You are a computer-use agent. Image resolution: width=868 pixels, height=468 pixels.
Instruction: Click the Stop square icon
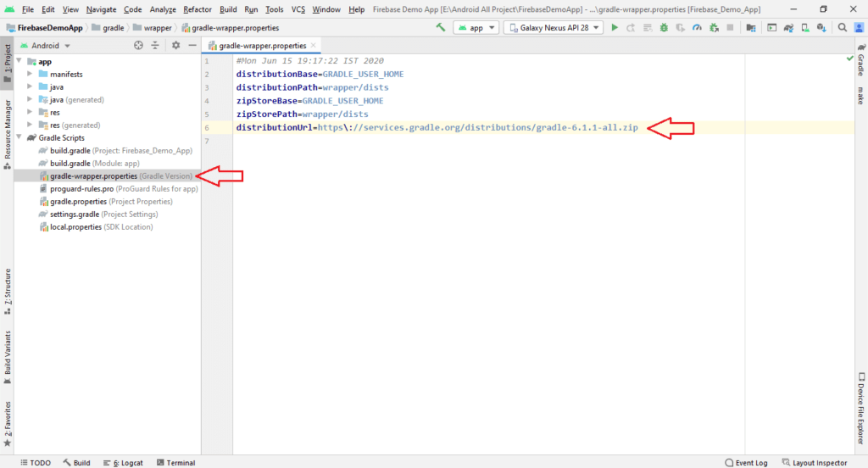pyautogui.click(x=730, y=27)
